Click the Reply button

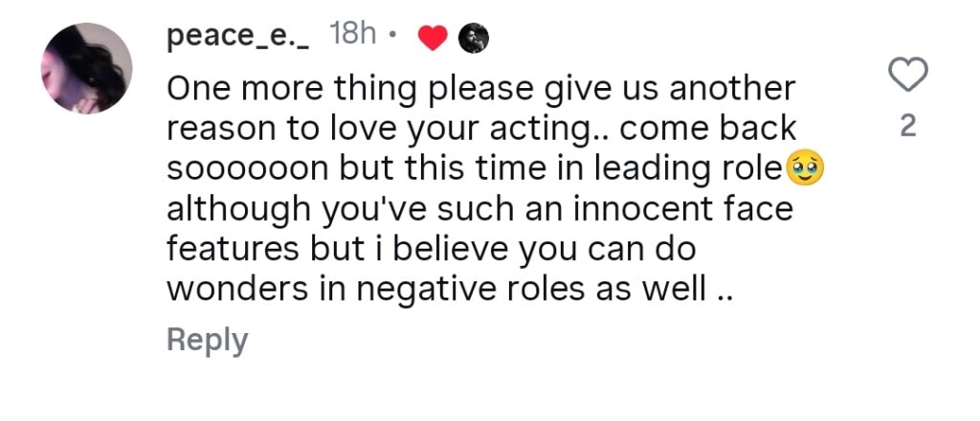point(207,340)
